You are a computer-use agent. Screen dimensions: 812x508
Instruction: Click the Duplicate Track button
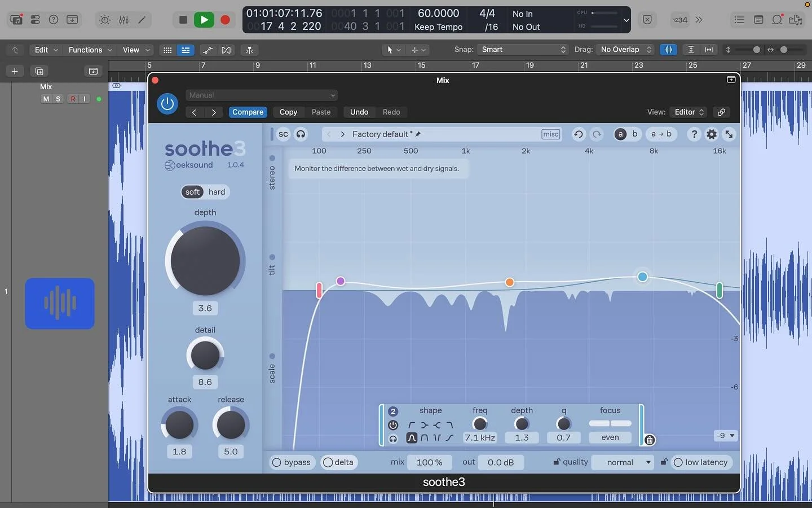point(39,71)
